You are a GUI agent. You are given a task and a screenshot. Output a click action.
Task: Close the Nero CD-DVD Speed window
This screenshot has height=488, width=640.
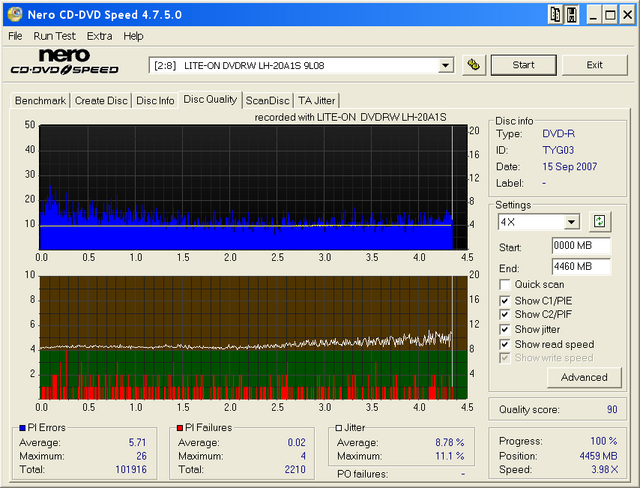click(x=627, y=15)
